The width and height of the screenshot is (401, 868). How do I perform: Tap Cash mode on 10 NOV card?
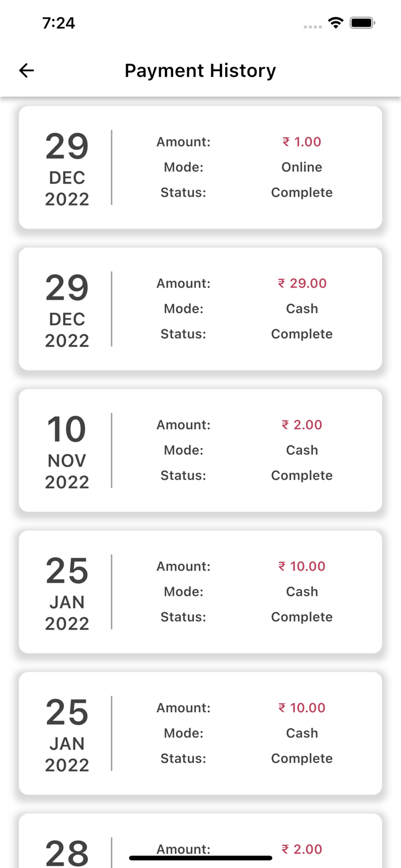(x=301, y=450)
